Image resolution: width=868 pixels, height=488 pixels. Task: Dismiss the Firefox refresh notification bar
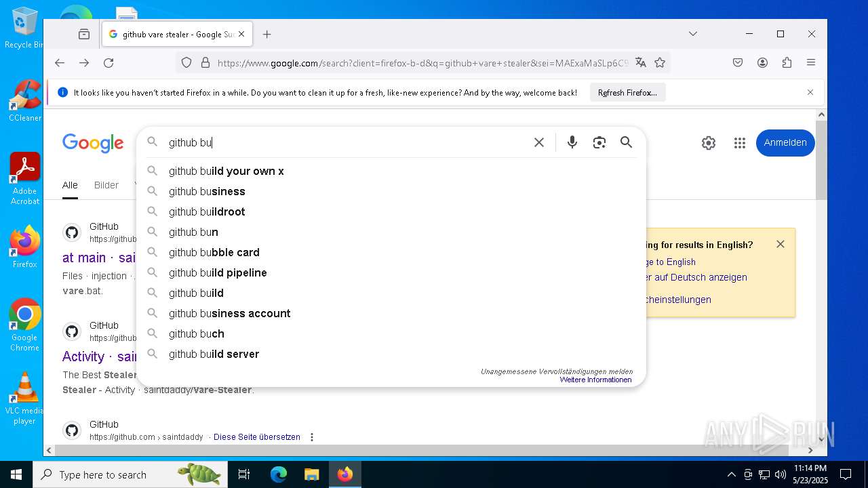810,92
